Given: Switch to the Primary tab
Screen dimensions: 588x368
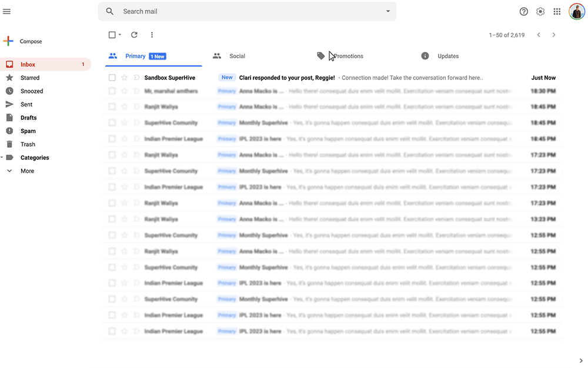Looking at the screenshot, I should 153,57.
